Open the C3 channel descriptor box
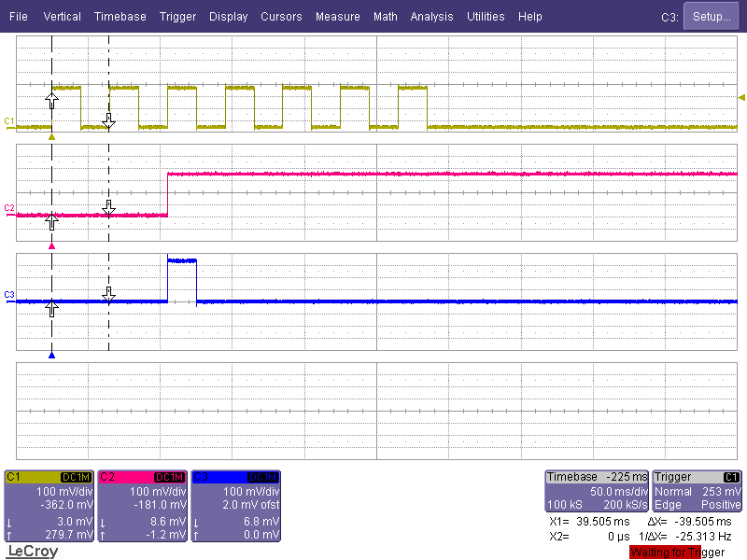747x560 pixels. tap(236, 506)
